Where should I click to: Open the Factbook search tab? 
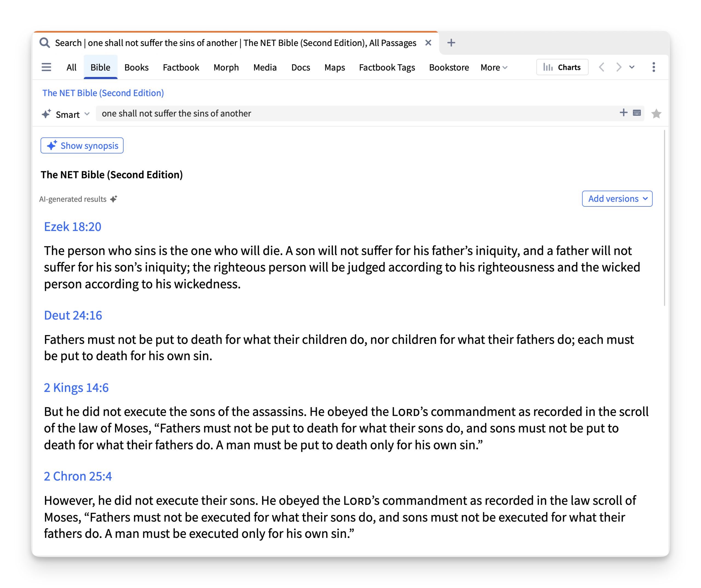[181, 67]
